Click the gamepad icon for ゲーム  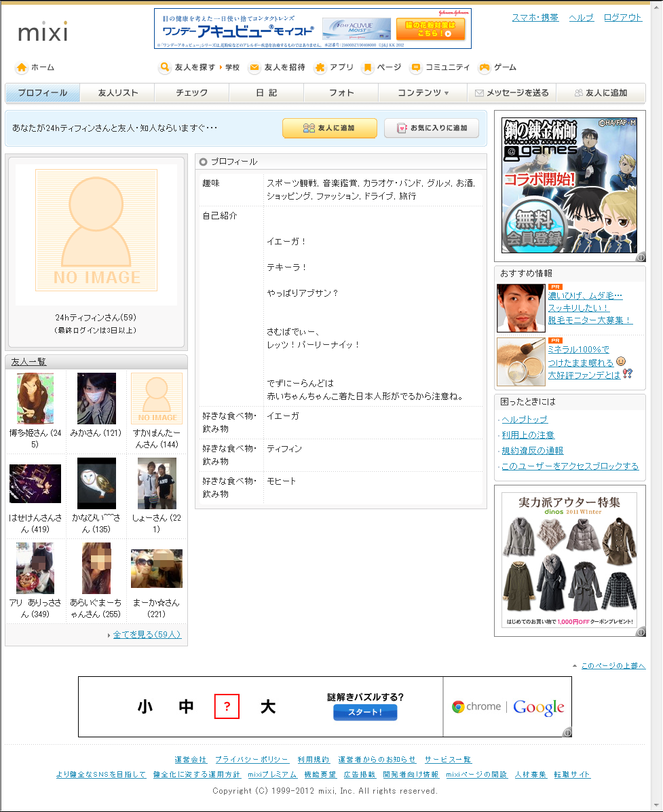click(485, 67)
